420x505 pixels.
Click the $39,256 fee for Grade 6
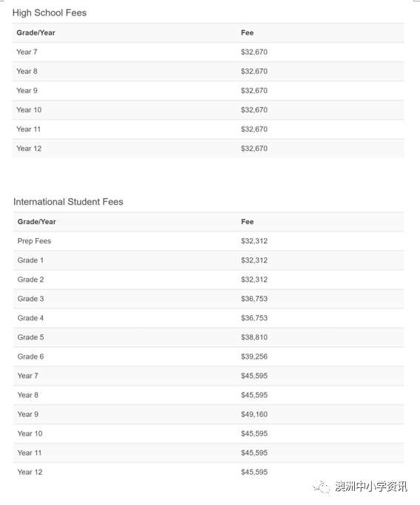[254, 357]
